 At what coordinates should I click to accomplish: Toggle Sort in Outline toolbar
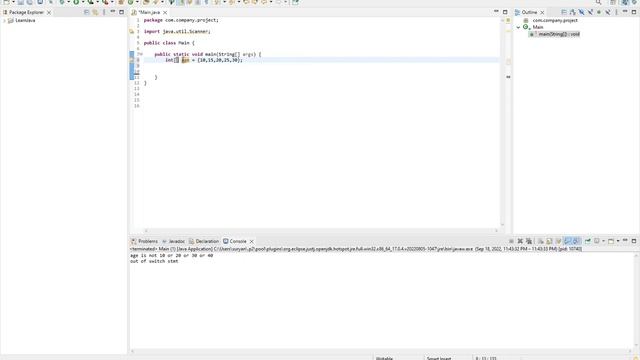click(573, 12)
